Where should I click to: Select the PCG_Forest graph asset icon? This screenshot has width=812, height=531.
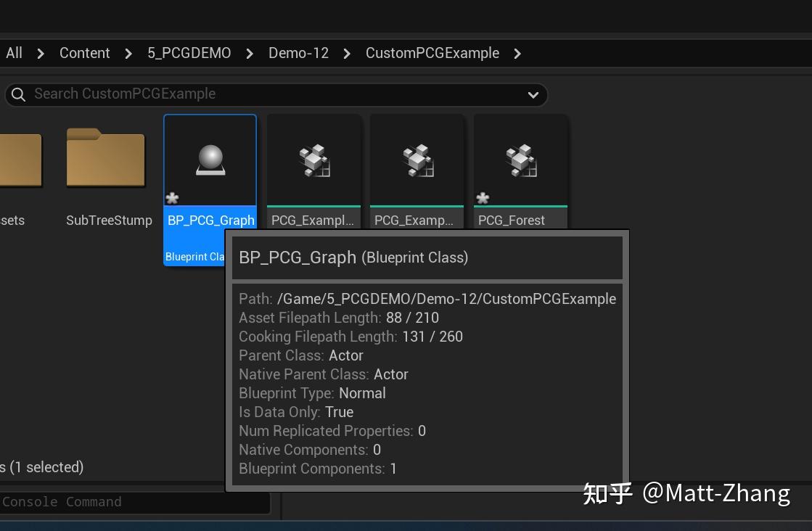click(x=520, y=160)
